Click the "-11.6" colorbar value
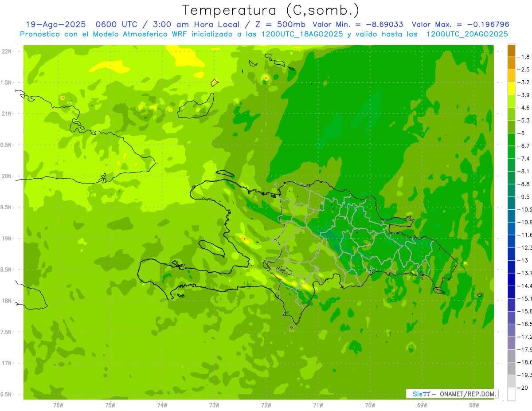Image resolution: width=532 pixels, height=411 pixels. 524,235
